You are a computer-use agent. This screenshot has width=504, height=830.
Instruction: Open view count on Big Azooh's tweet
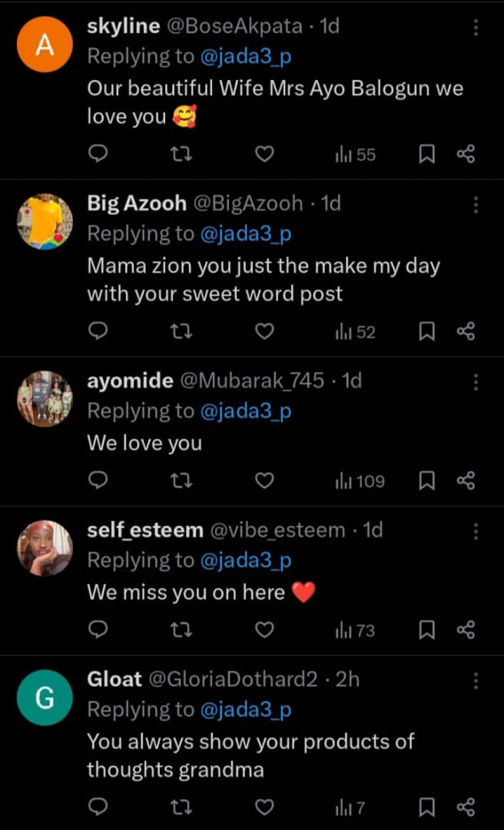(355, 332)
